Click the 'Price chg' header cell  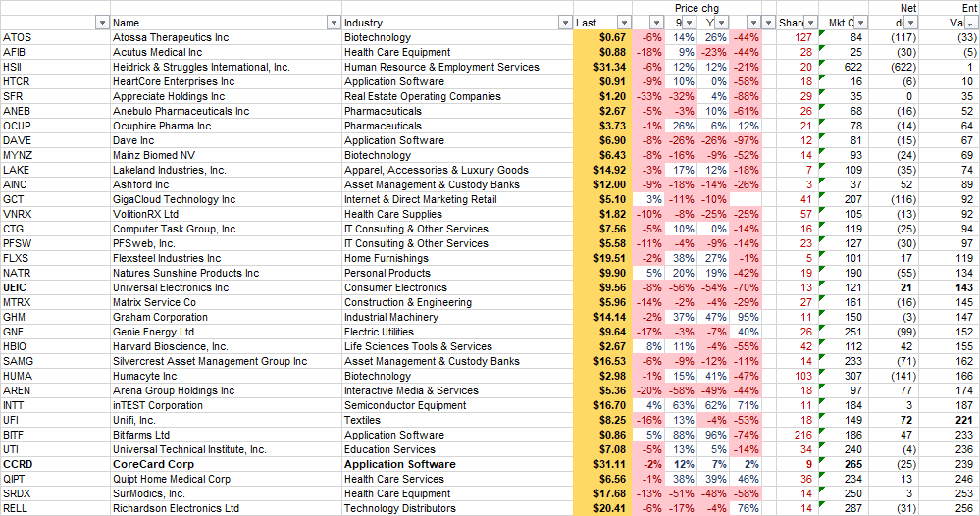click(x=696, y=8)
